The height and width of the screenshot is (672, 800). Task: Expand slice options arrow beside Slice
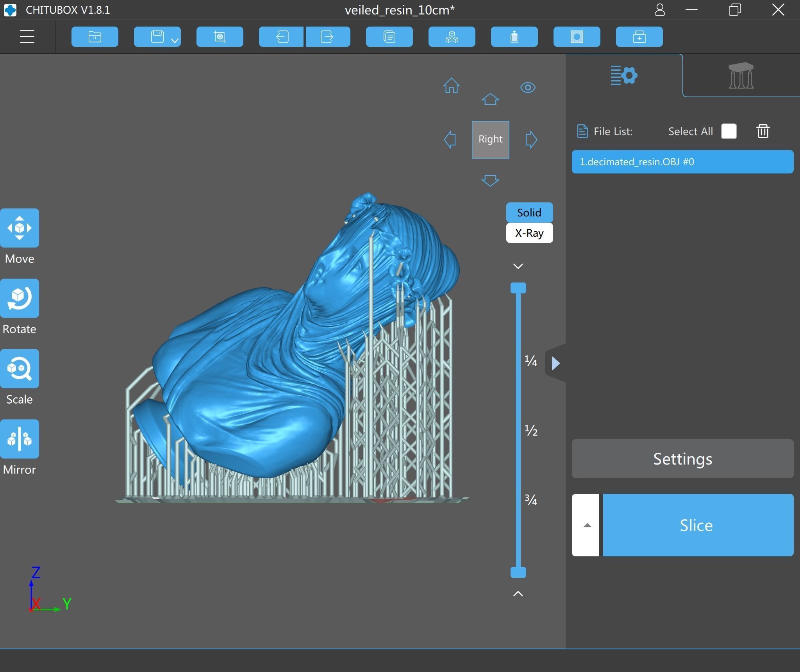[586, 525]
